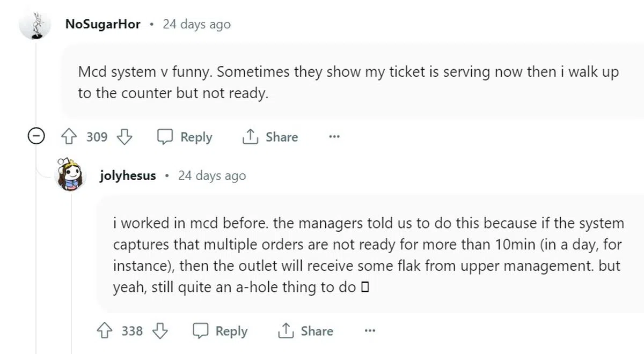Share jolyhesus's reply
644x354 pixels.
pos(305,331)
